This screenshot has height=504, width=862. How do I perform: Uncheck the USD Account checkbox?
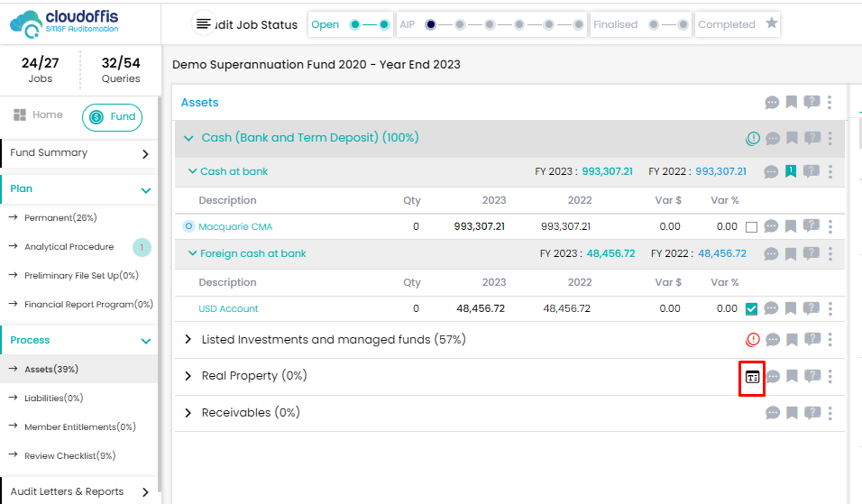pos(752,309)
